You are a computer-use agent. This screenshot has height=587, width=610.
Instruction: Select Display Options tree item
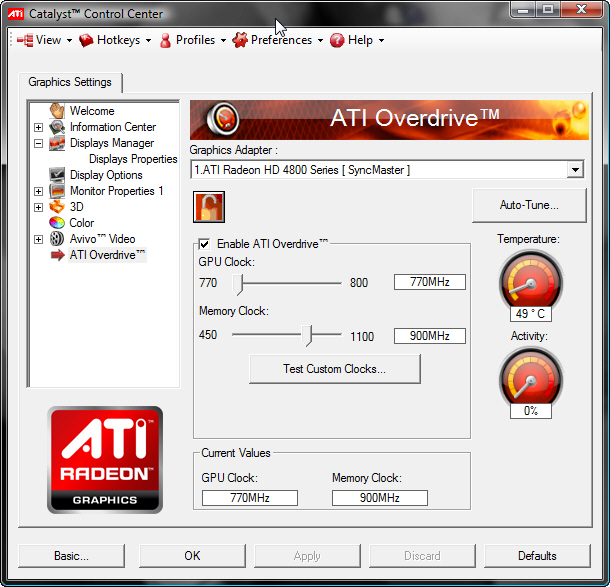click(106, 175)
